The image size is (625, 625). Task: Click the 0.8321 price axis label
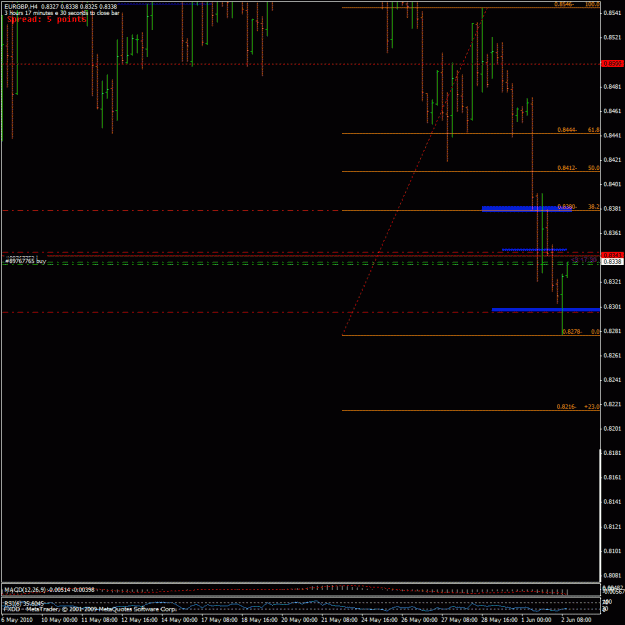pyautogui.click(x=612, y=282)
